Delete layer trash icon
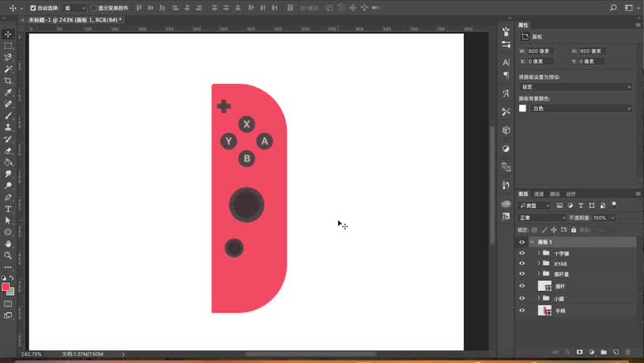This screenshot has width=644, height=363. click(x=627, y=352)
